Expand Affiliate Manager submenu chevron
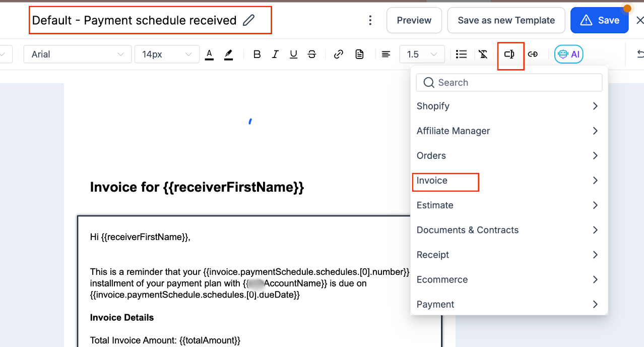The image size is (644, 347). coord(595,131)
